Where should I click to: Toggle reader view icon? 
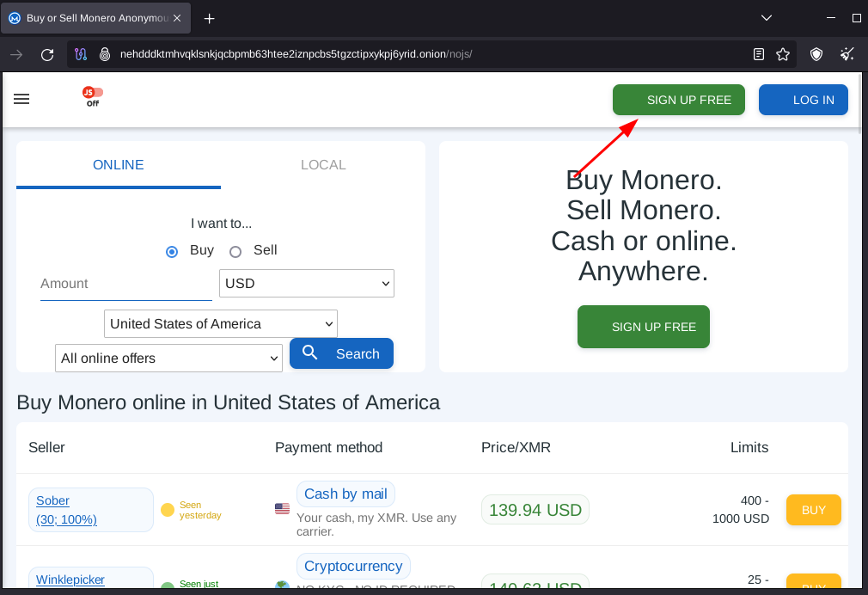tap(759, 54)
